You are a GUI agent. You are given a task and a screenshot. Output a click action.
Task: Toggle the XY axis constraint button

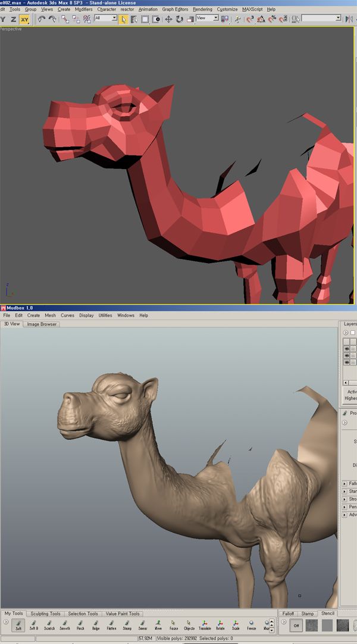click(x=24, y=19)
